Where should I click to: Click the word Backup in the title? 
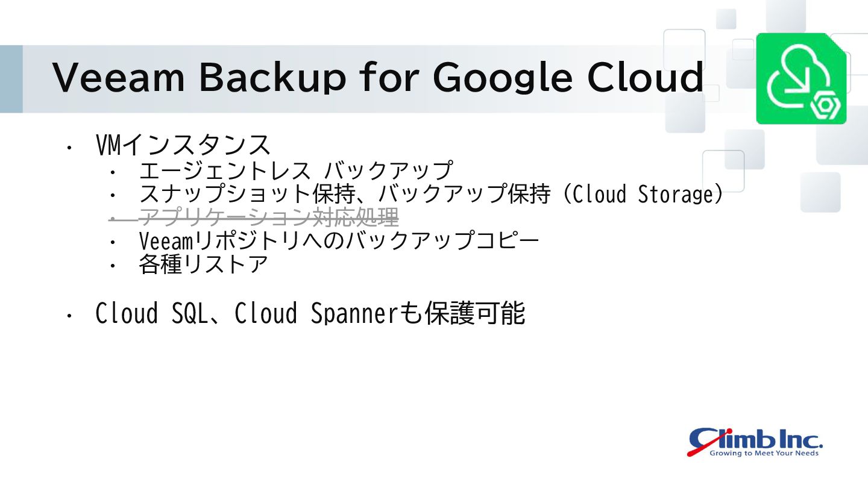[272, 78]
